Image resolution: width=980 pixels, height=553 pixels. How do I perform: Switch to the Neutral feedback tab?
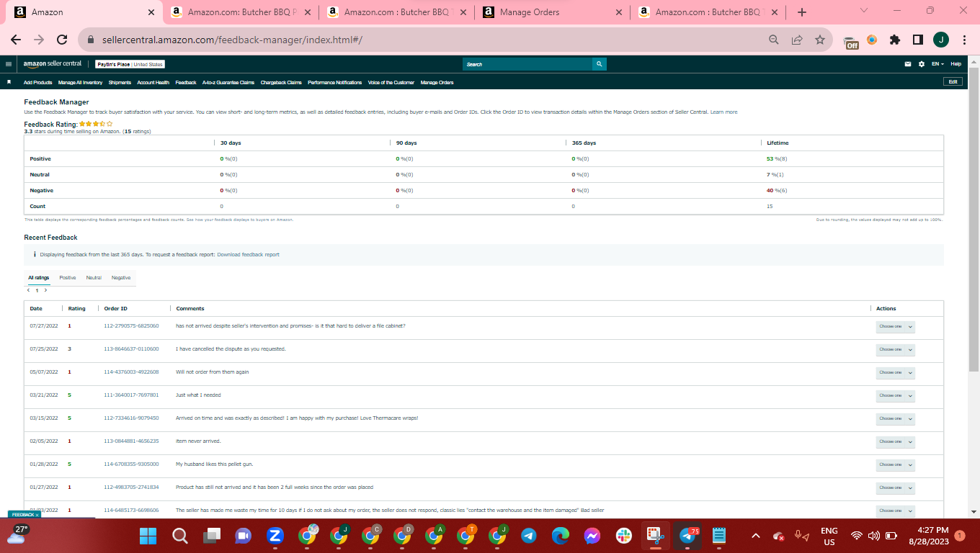[94, 277]
